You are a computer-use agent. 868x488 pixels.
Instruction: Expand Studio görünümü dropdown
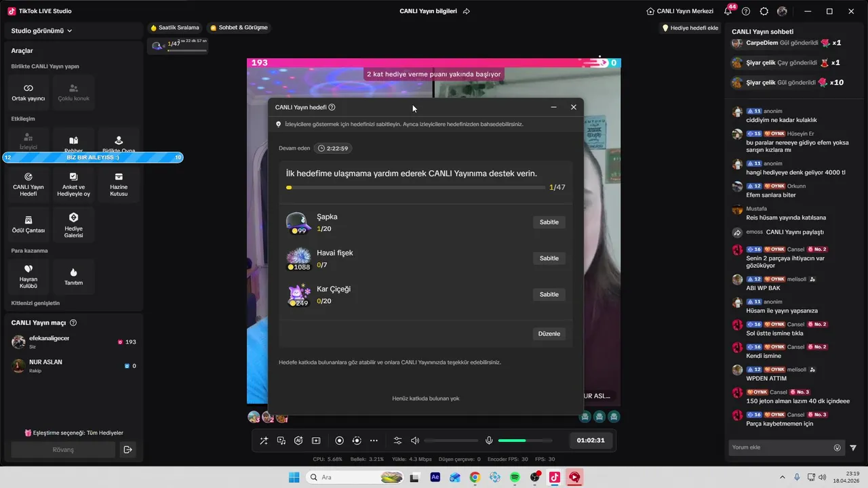tap(42, 30)
